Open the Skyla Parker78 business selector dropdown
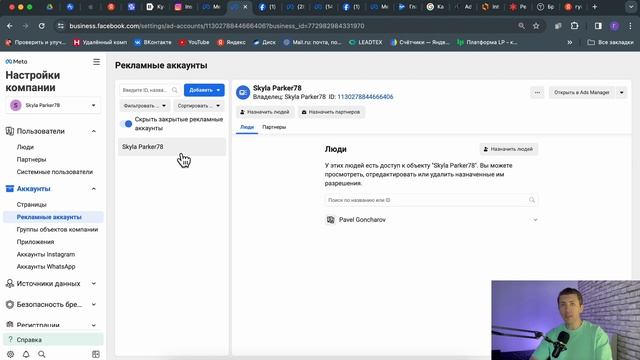The width and height of the screenshot is (640, 360). [x=53, y=105]
